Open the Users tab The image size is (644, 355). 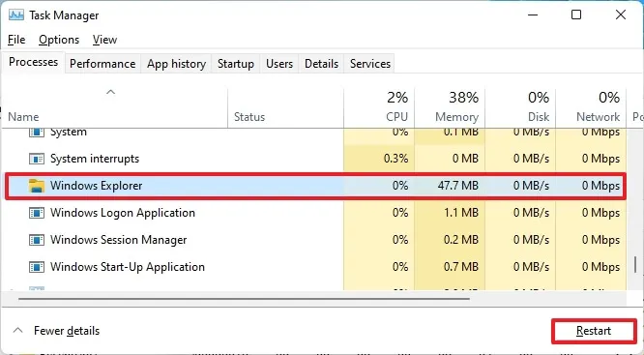click(279, 64)
